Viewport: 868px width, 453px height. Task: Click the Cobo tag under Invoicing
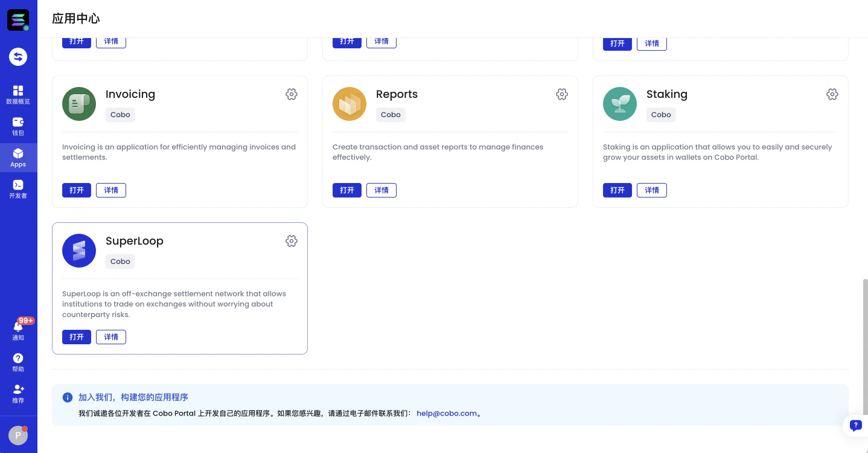point(120,115)
